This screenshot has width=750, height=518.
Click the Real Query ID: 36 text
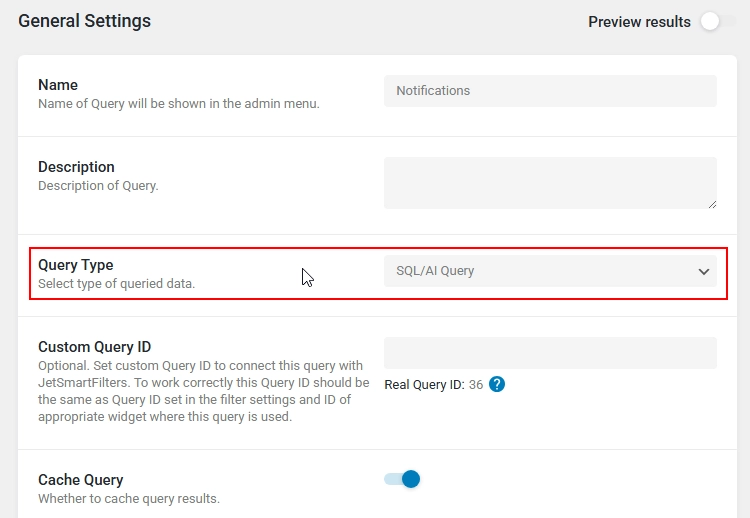click(434, 385)
